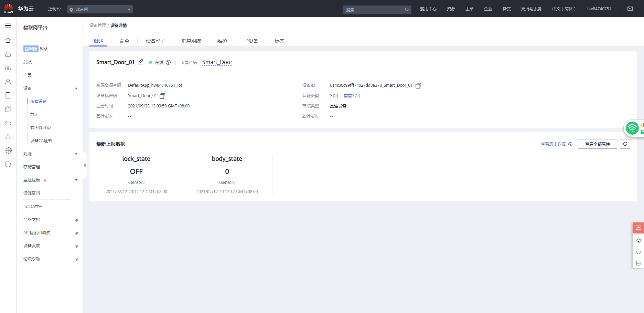Copy the device ID value
This screenshot has width=644, height=313.
click(x=418, y=86)
